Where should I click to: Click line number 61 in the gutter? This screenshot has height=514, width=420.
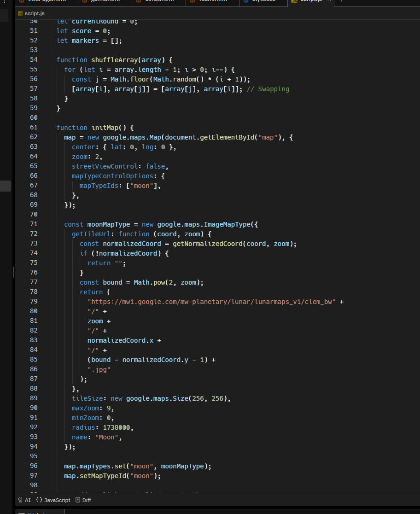tap(34, 127)
